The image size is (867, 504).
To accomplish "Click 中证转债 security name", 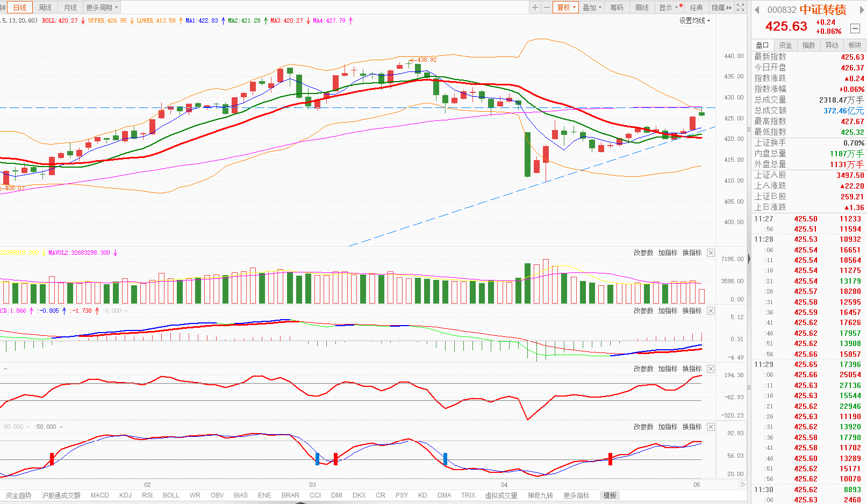I will (823, 10).
